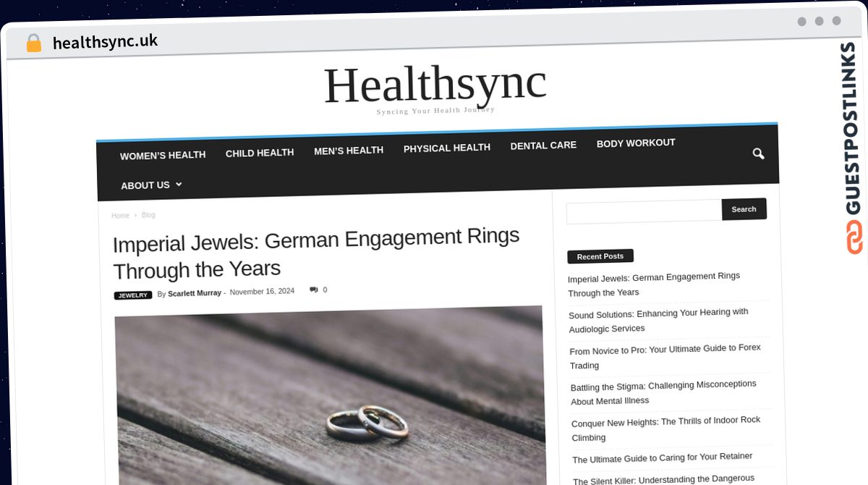This screenshot has width=868, height=485.
Task: Click the sidebar Search button
Action: click(x=744, y=209)
